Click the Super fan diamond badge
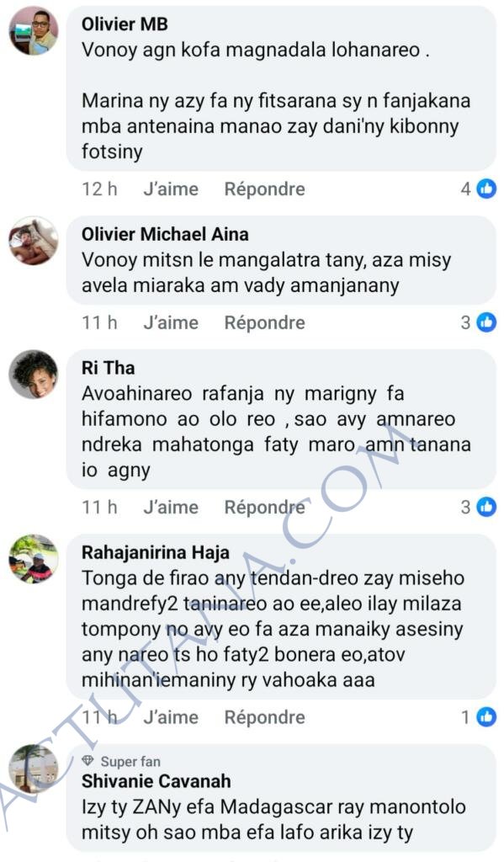The height and width of the screenshot is (862, 504). [x=88, y=761]
